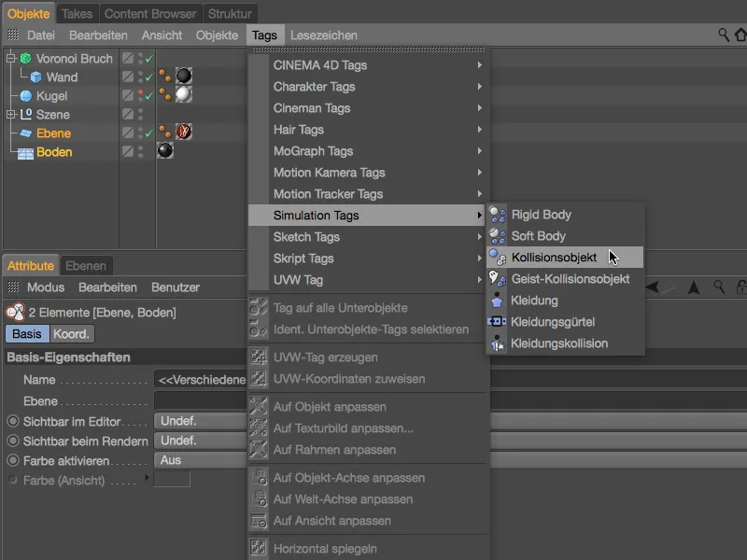
Task: Click the grip icon beside Datei menu
Action: (13, 35)
